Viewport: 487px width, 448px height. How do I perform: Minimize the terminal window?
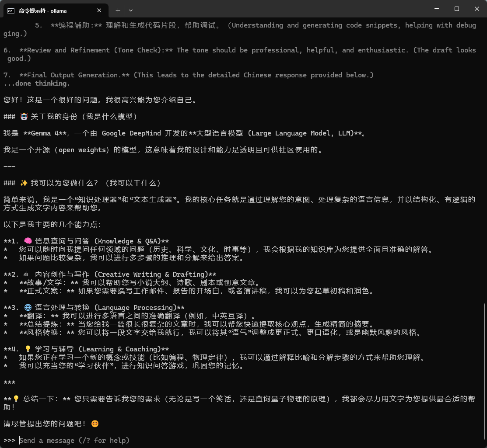pyautogui.click(x=436, y=9)
